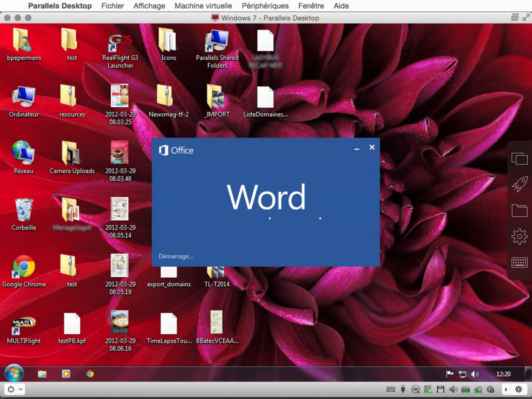This screenshot has width=532, height=399.
Task: Select the TL-T2014 folder
Action: coord(217,278)
